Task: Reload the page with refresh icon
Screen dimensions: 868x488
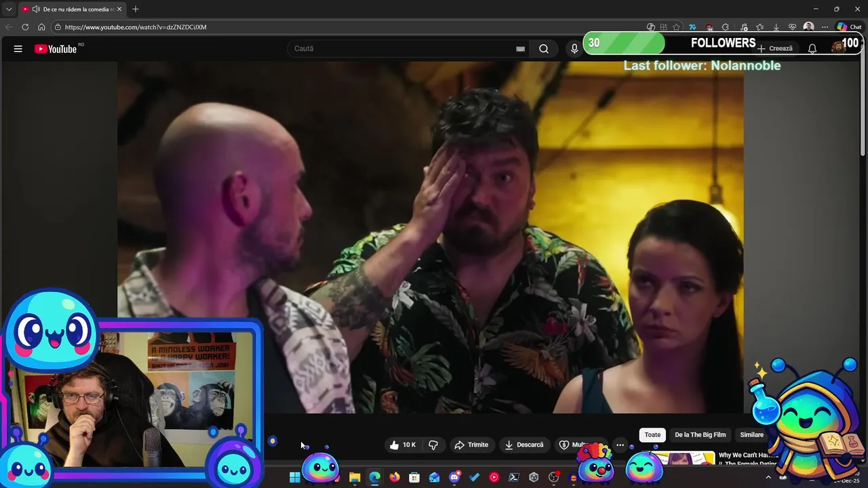Action: click(25, 27)
